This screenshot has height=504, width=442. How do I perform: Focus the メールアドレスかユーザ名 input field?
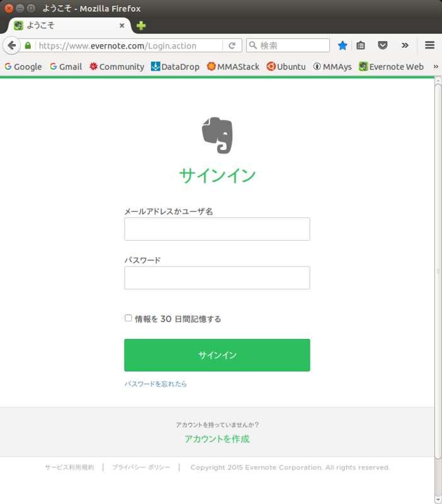pyautogui.click(x=217, y=229)
